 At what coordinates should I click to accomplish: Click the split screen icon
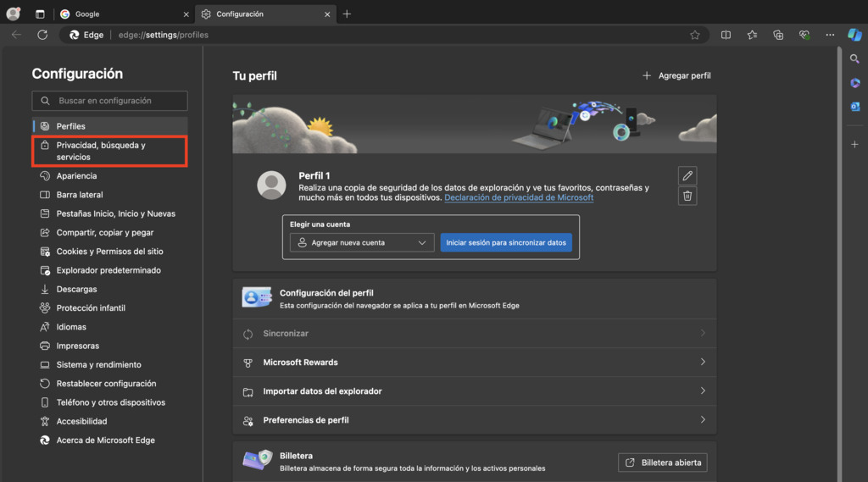click(726, 35)
